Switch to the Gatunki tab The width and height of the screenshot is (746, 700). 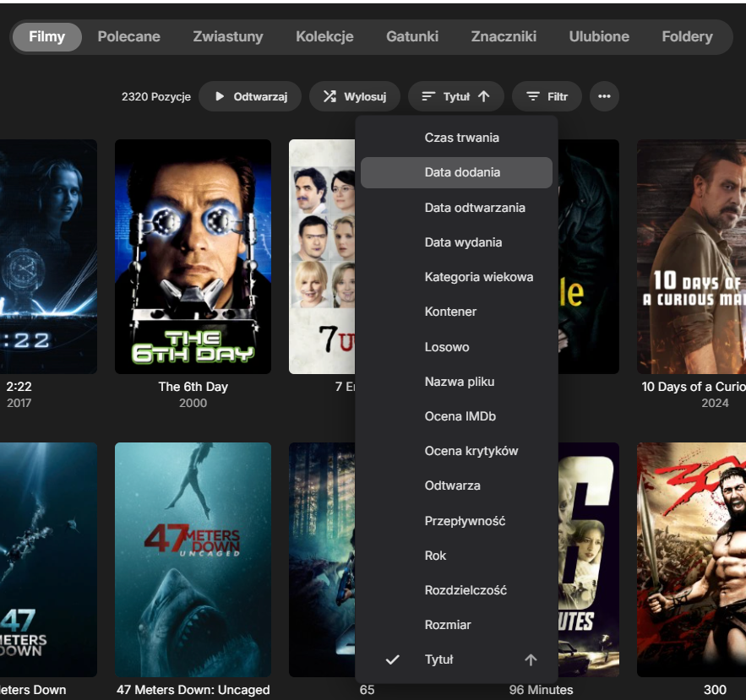click(x=412, y=36)
